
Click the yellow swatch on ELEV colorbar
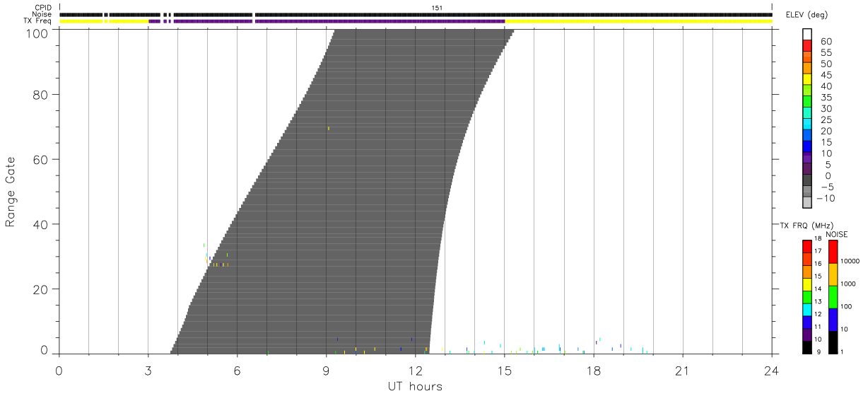pos(807,79)
